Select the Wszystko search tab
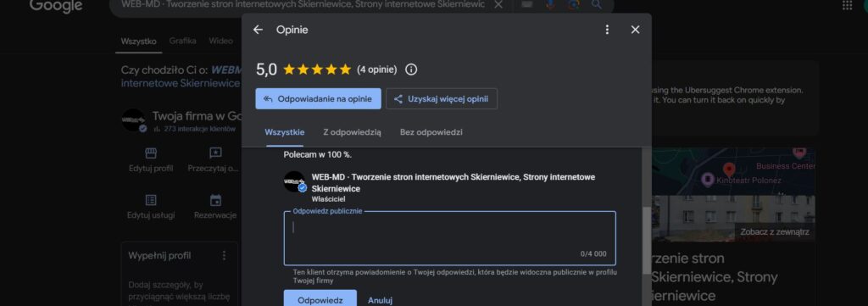Screen dimensions: 868x306 tap(138, 41)
